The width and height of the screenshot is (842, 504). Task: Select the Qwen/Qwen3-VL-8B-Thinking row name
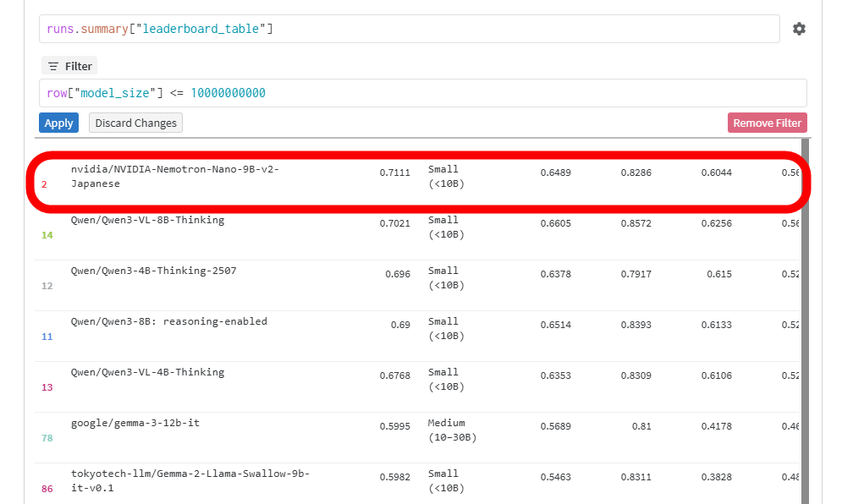point(148,220)
